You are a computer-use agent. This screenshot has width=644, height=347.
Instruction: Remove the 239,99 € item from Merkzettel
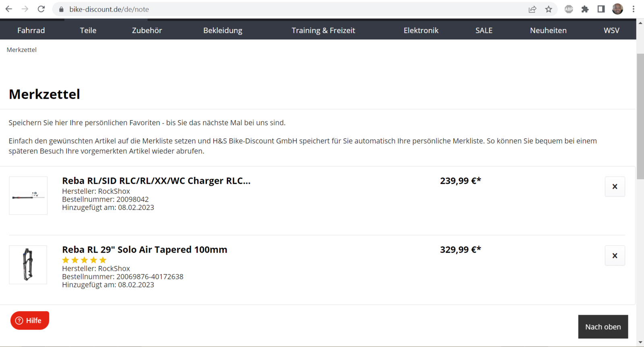(615, 187)
